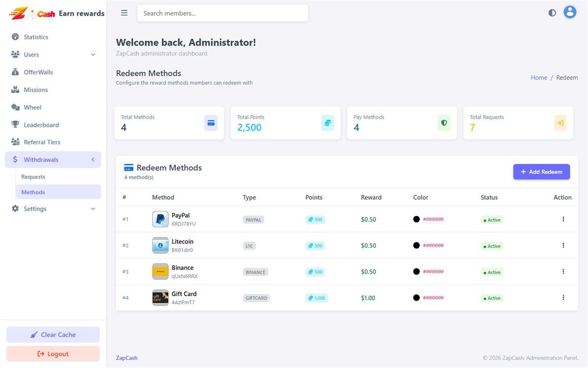Image resolution: width=588 pixels, height=368 pixels.
Task: Toggle the dark mode theme icon
Action: (552, 13)
